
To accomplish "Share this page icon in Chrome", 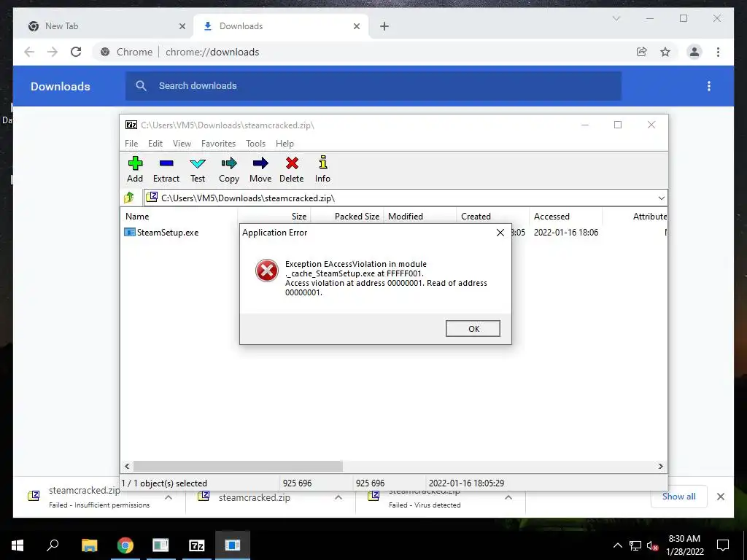I will pos(642,52).
